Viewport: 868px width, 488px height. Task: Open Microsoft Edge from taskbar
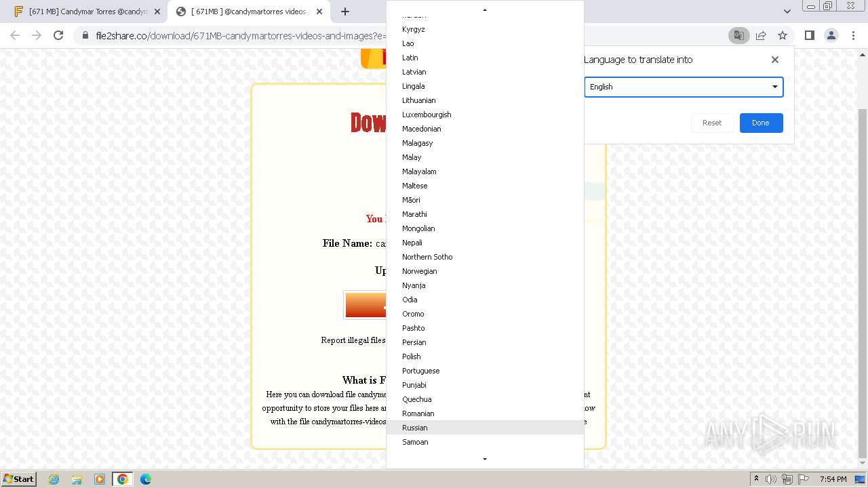[x=146, y=479]
